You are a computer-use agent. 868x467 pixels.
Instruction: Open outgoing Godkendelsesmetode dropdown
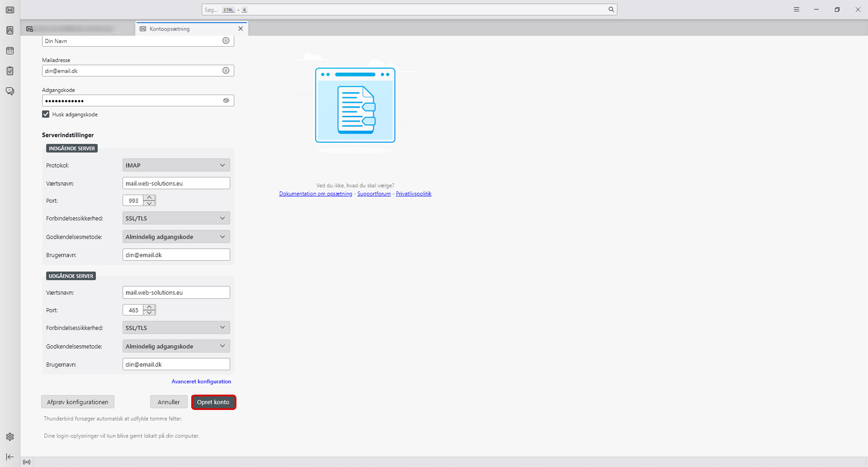click(176, 346)
